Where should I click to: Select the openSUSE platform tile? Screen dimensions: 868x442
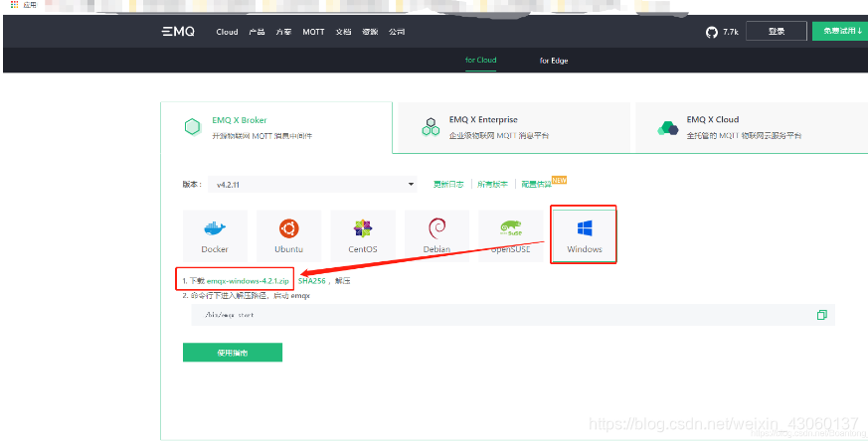click(511, 235)
